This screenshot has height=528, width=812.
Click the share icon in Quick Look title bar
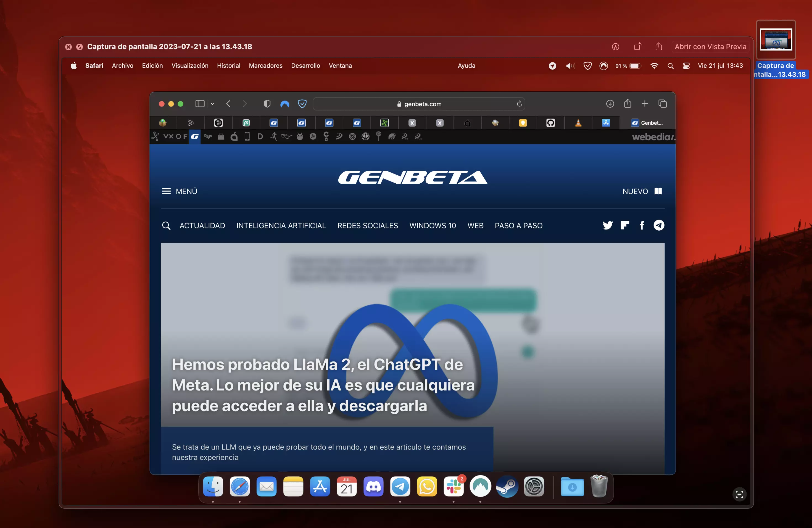coord(659,46)
